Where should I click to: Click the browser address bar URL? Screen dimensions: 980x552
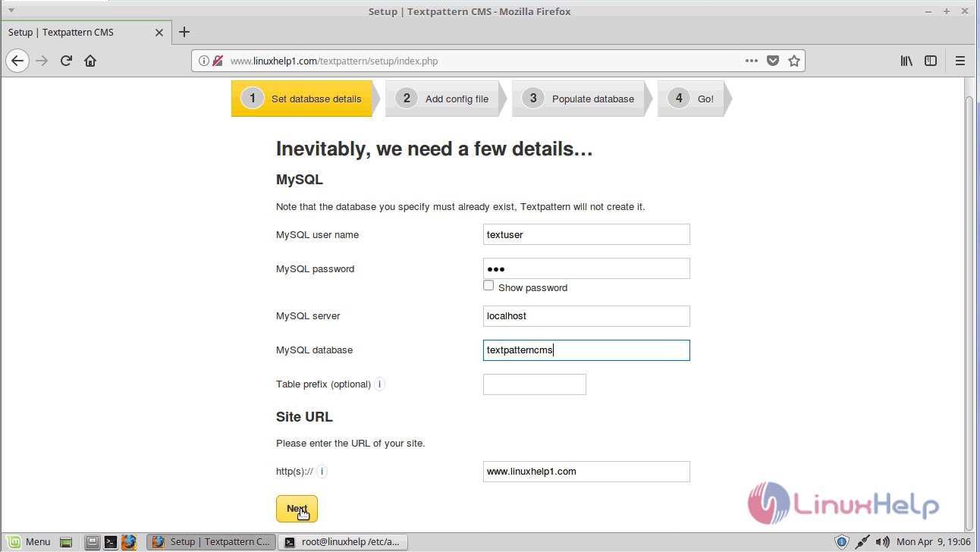point(334,61)
